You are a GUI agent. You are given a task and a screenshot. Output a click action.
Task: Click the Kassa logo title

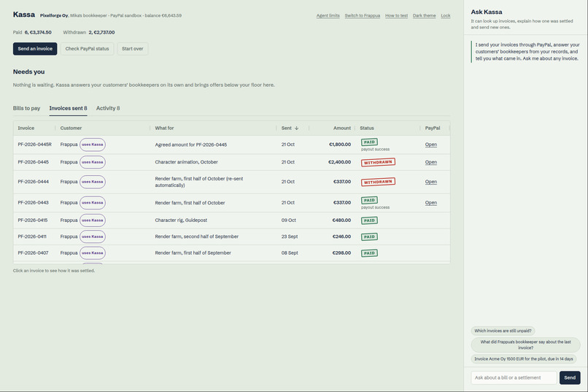coord(24,15)
